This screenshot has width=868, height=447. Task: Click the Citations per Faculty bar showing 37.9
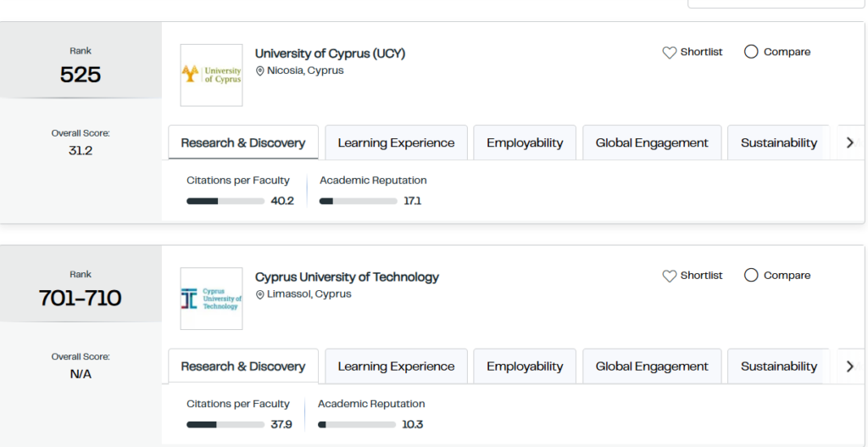225,425
